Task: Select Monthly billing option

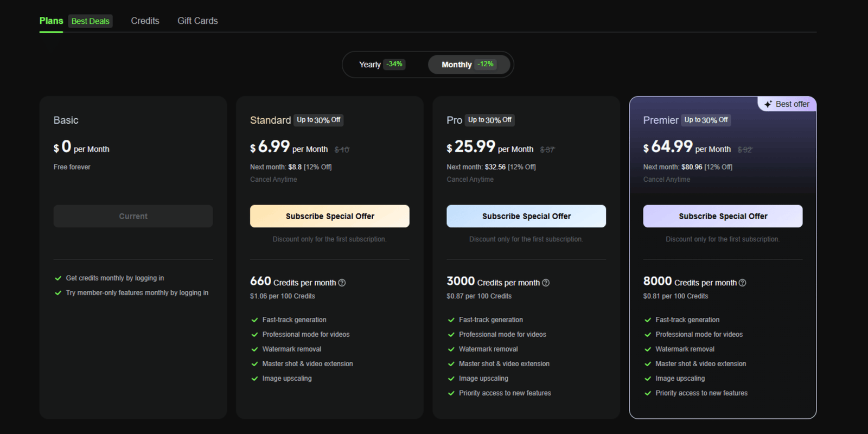Action: click(x=456, y=65)
